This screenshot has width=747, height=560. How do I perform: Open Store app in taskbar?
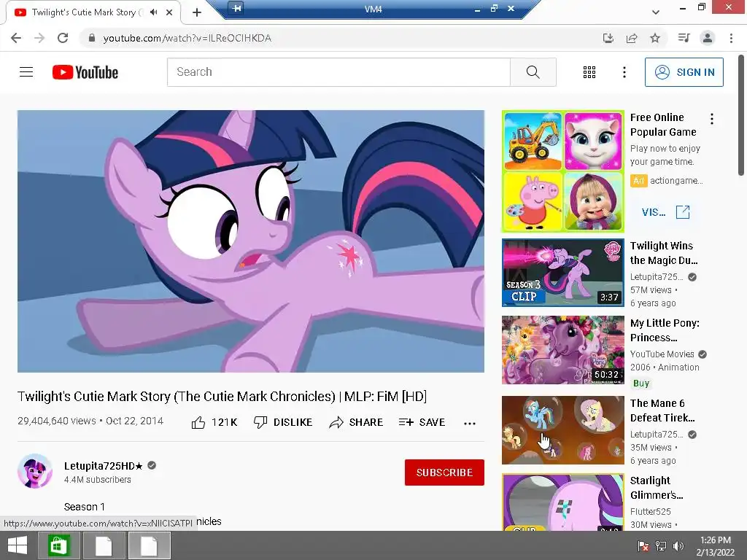pyautogui.click(x=58, y=545)
